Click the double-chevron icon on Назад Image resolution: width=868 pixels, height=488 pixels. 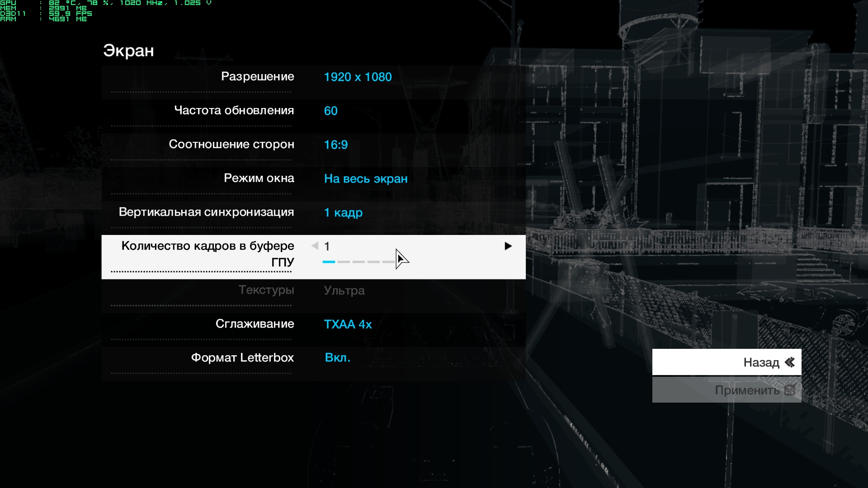click(790, 362)
